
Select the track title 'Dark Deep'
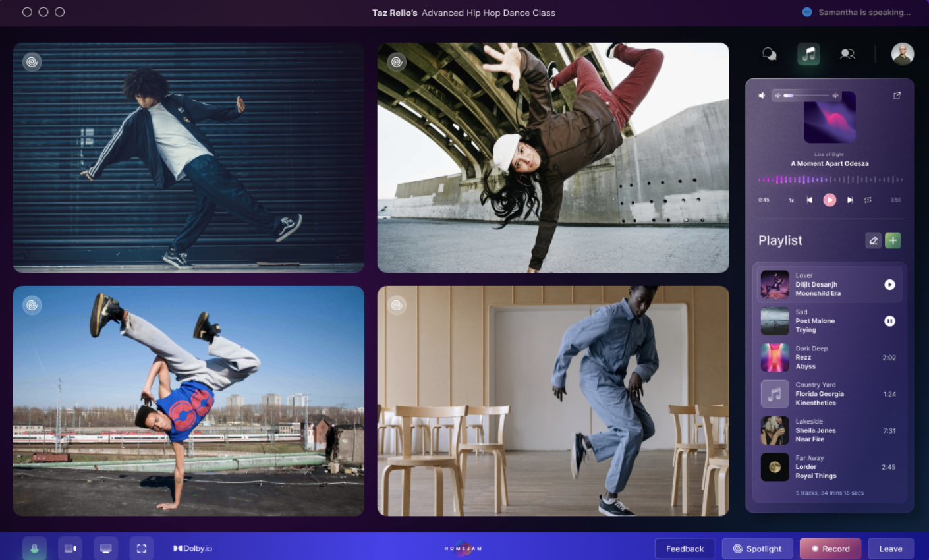pos(812,349)
